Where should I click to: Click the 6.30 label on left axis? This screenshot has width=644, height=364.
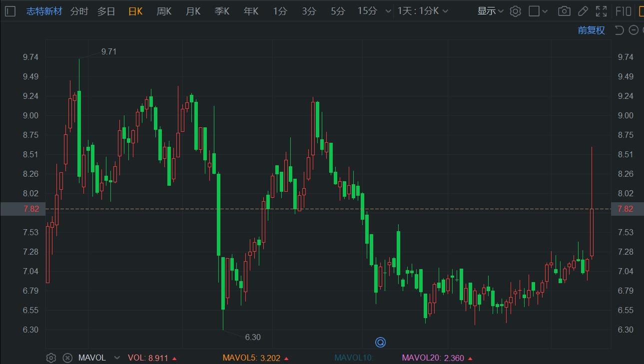[x=31, y=330]
